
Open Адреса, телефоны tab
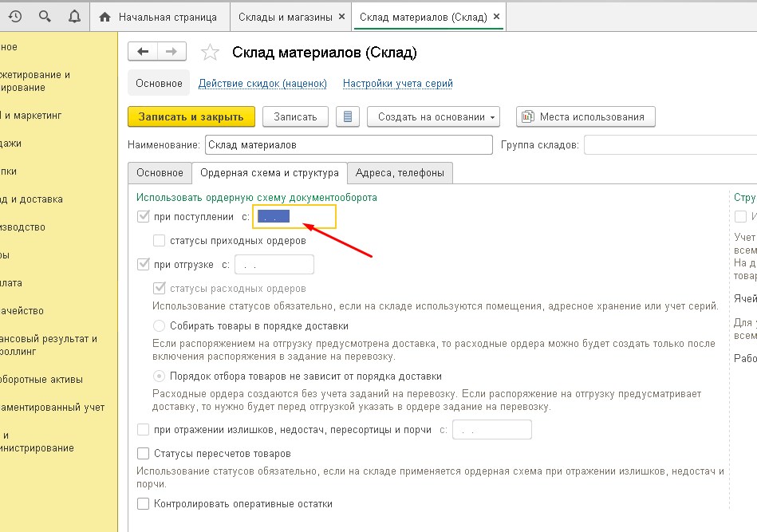point(400,173)
